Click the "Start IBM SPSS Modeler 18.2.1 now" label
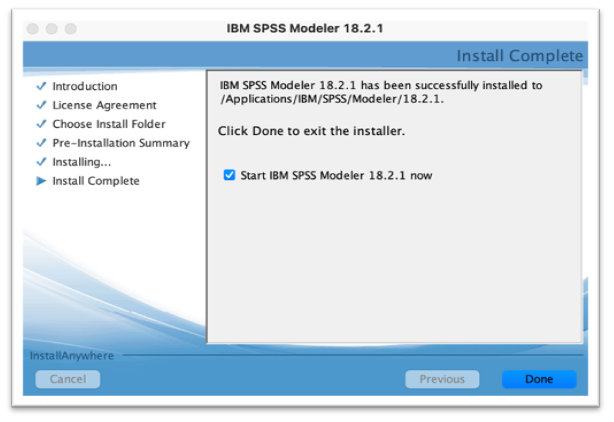 pyautogui.click(x=336, y=175)
